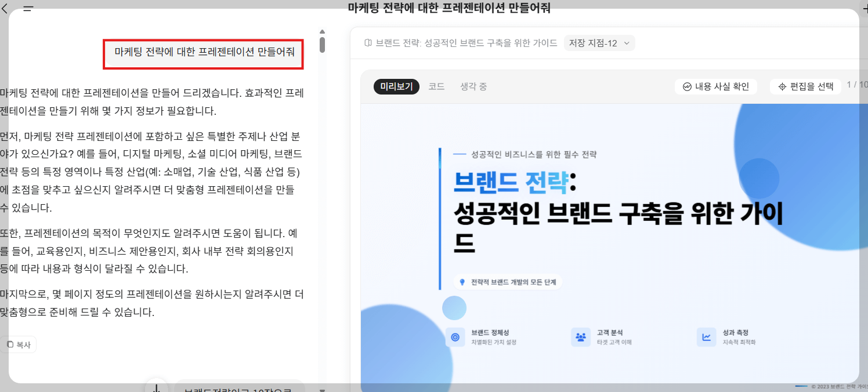Click the 브랜드 정체성 target icon
This screenshot has height=392, width=868.
(455, 337)
